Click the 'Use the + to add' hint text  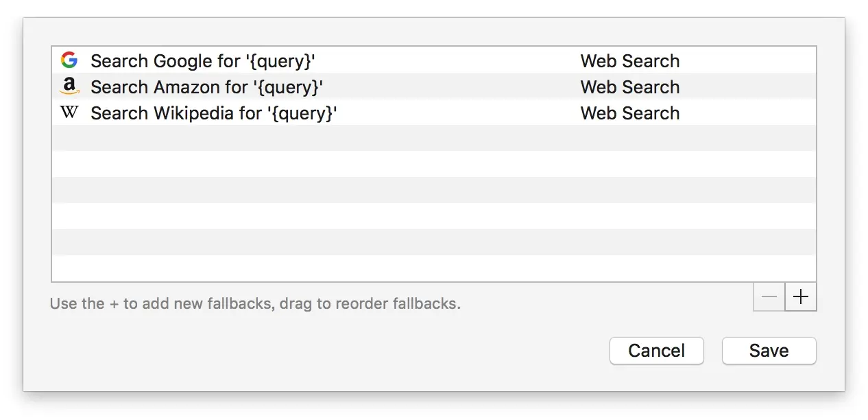pyautogui.click(x=255, y=303)
